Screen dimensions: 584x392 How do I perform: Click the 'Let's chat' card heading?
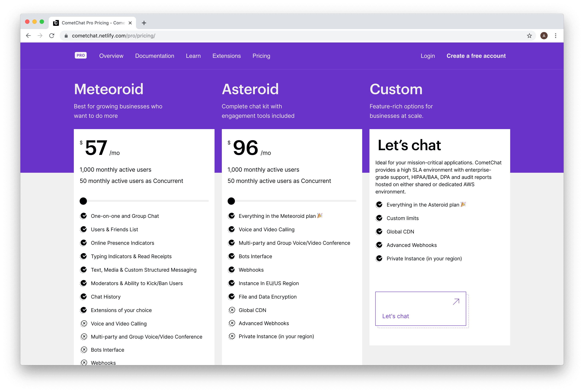pyautogui.click(x=409, y=145)
